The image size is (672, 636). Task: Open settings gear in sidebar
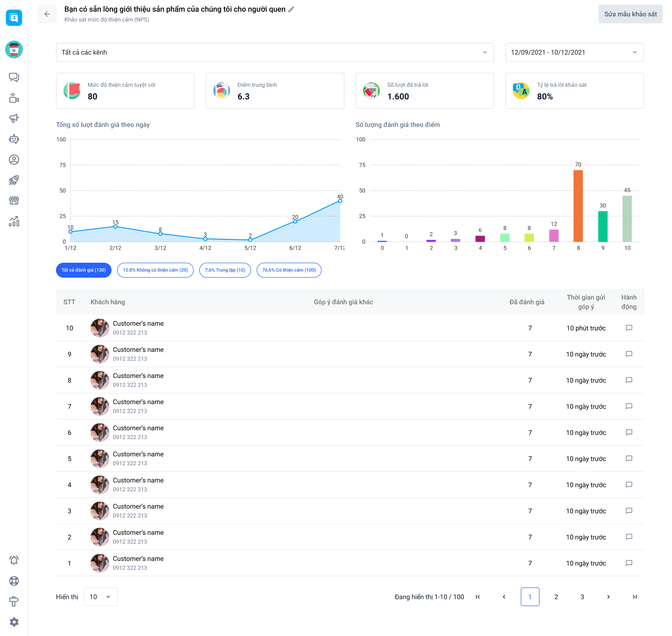pyautogui.click(x=14, y=622)
